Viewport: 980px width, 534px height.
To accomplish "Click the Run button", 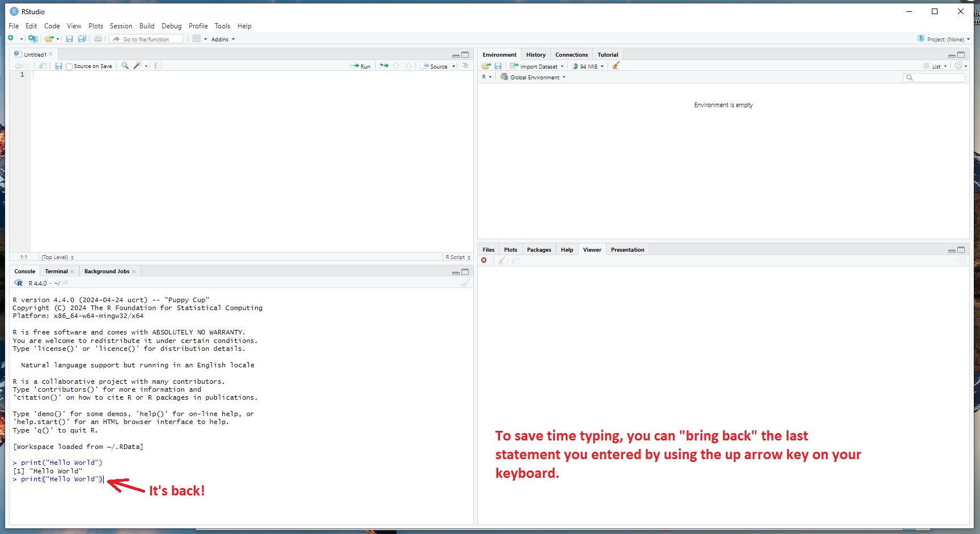I will [360, 66].
